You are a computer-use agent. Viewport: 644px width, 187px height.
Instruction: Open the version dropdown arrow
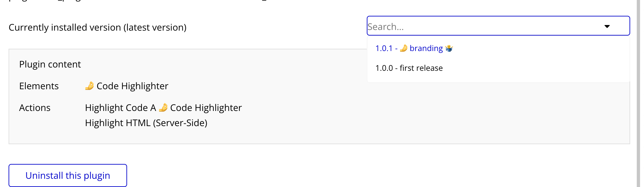(x=607, y=26)
